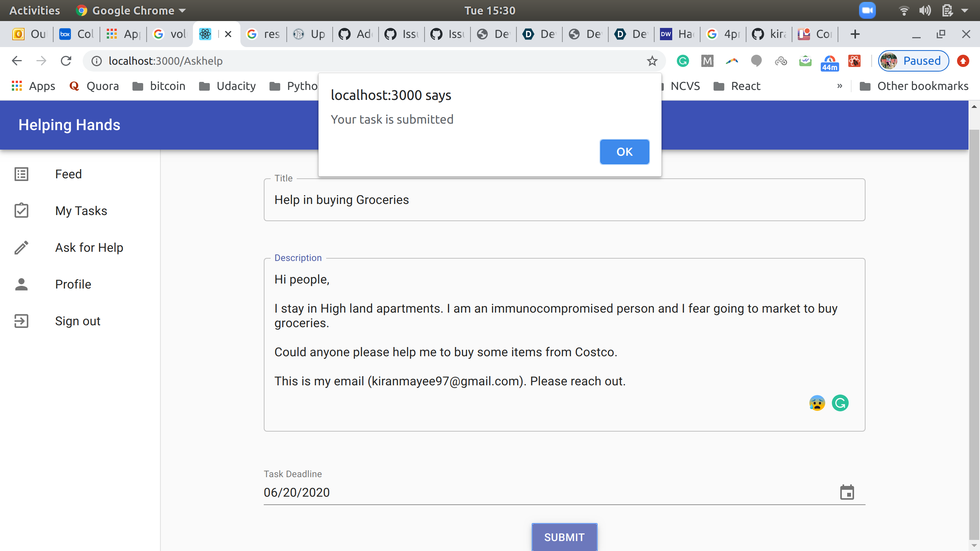The image size is (980, 551).
Task: Click the emoji face icon in Description
Action: pos(817,403)
